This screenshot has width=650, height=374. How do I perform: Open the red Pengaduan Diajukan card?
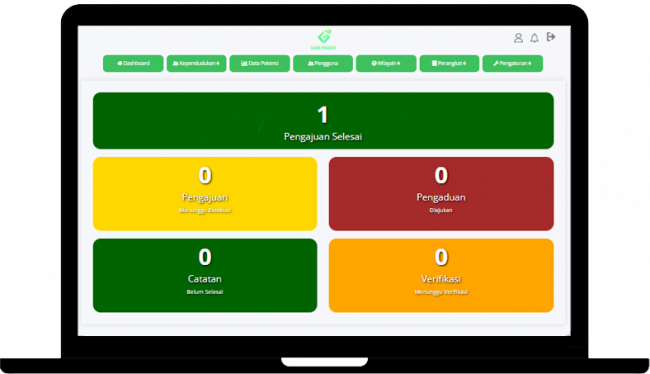click(x=441, y=194)
